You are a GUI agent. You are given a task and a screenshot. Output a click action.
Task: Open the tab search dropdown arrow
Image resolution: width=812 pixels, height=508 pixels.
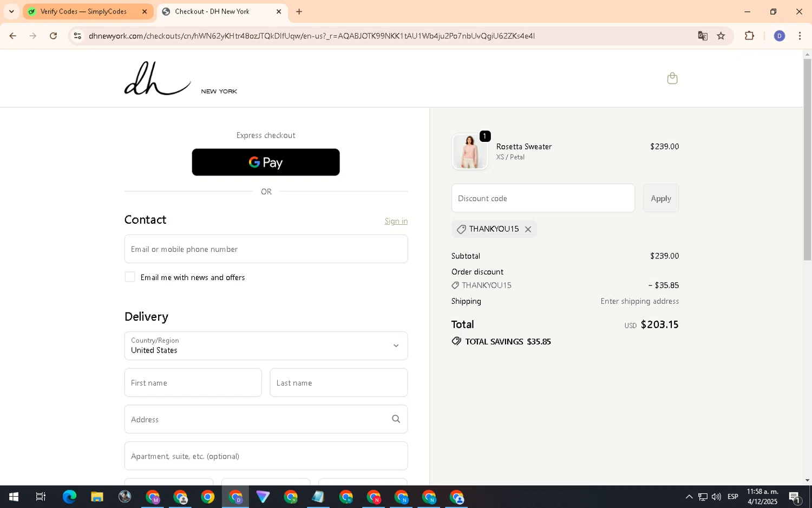[x=11, y=11]
